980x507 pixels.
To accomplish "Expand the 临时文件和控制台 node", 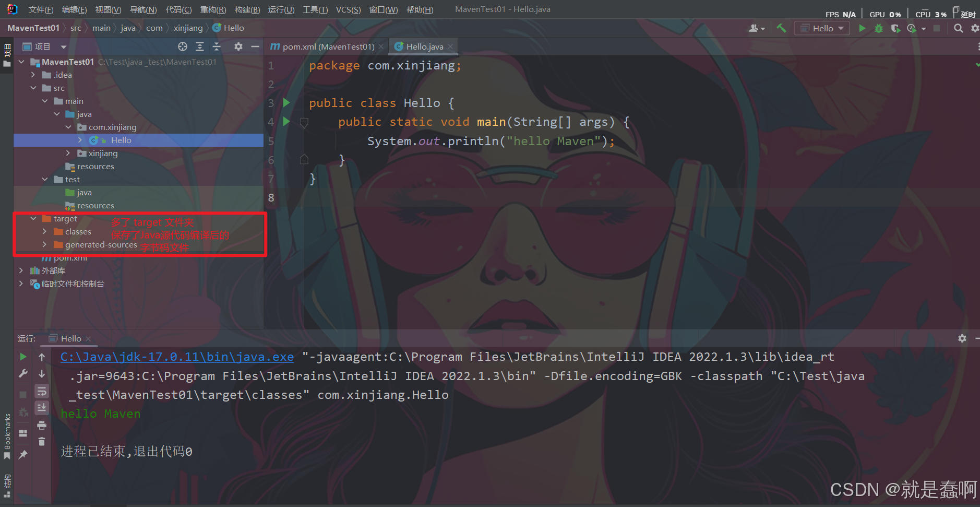I will pos(21,284).
